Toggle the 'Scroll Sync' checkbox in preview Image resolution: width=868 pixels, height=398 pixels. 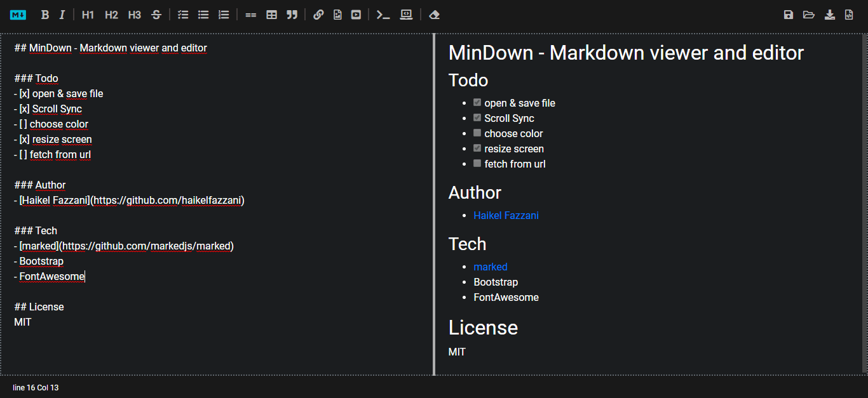[477, 117]
